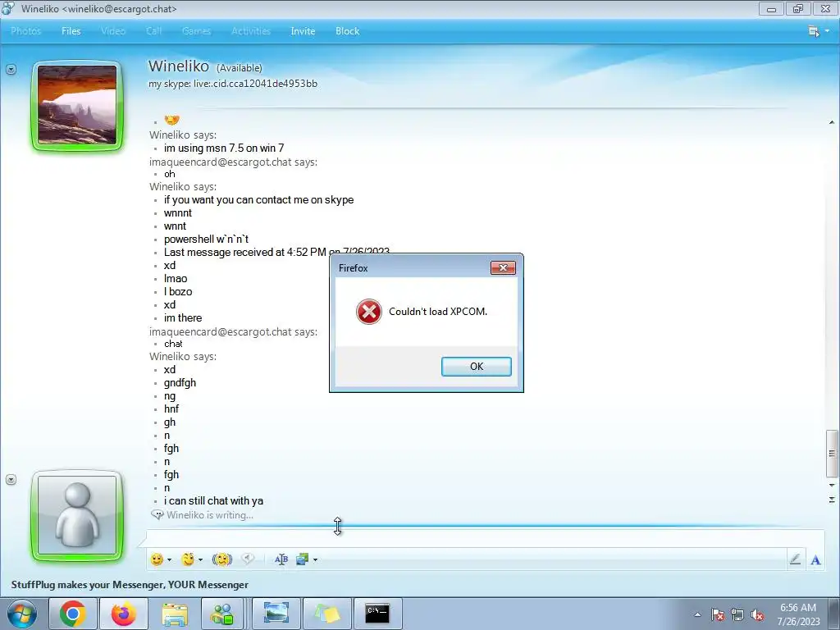
Task: Block this contact via Block
Action: tap(347, 31)
